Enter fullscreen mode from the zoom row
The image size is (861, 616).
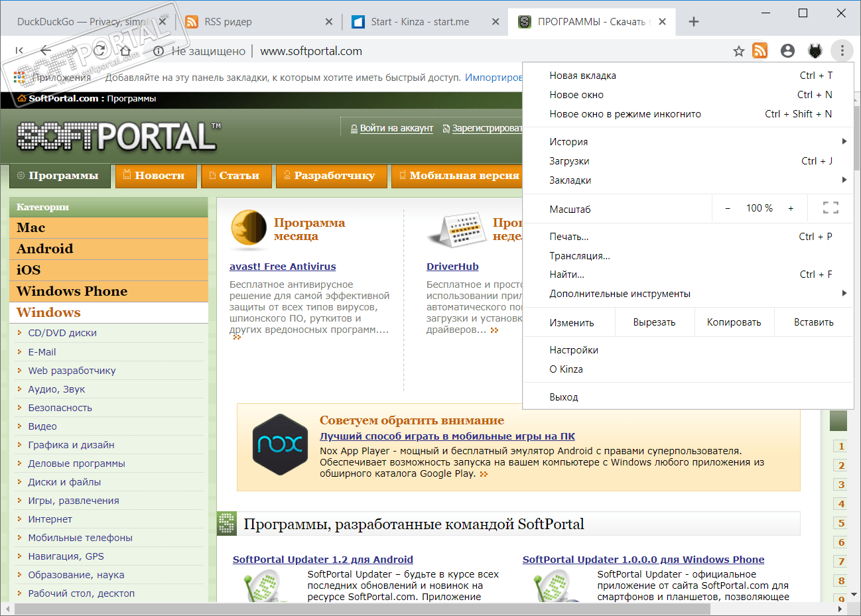(830, 208)
